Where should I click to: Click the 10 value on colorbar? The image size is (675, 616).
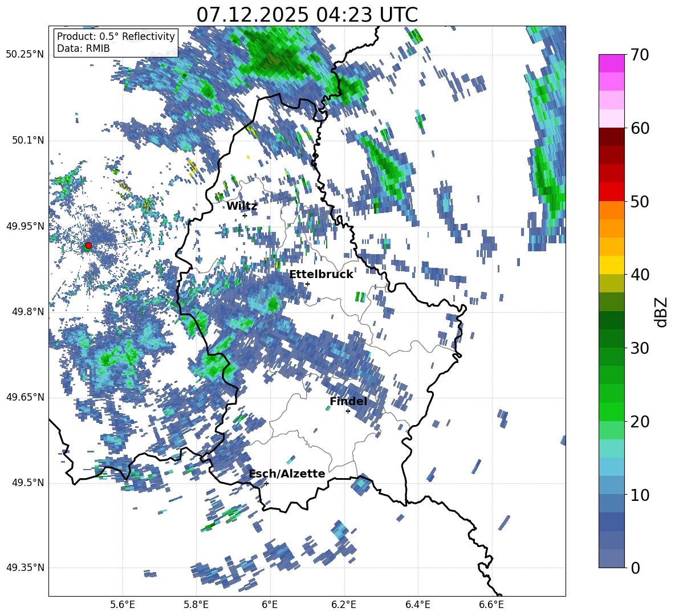[x=640, y=495]
